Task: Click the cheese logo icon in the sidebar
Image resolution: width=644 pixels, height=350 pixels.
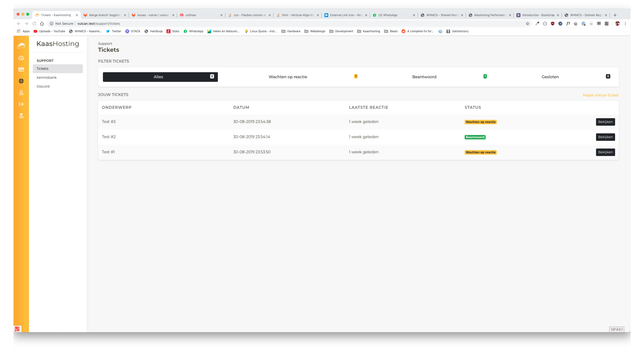Action: tap(21, 46)
